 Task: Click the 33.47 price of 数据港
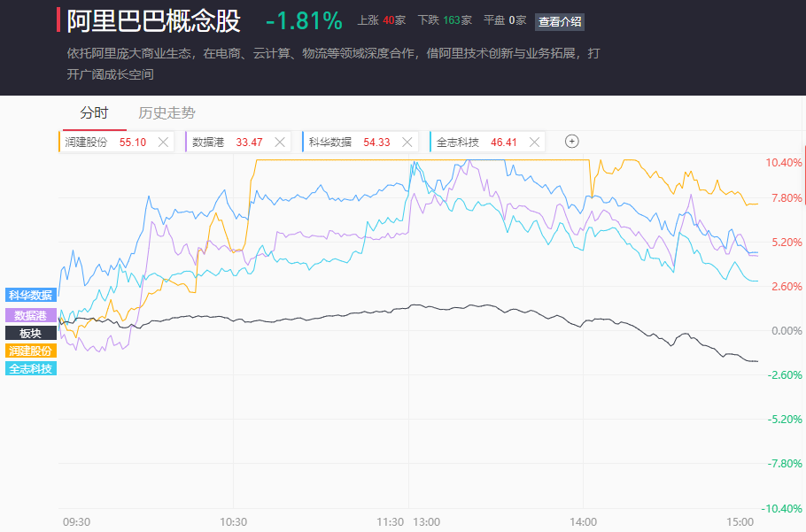coord(249,143)
